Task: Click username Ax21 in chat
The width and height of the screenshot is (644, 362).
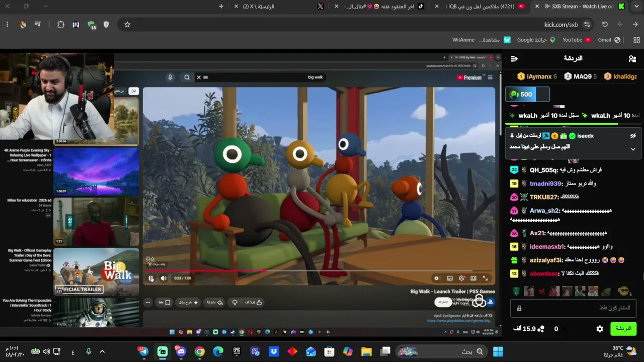Action: [x=538, y=233]
